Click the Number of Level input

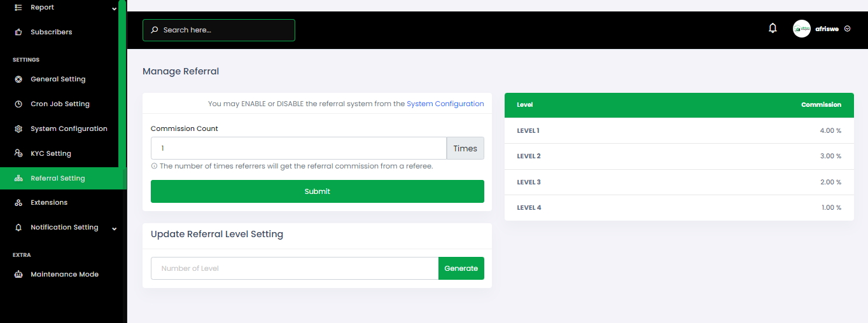pos(295,268)
